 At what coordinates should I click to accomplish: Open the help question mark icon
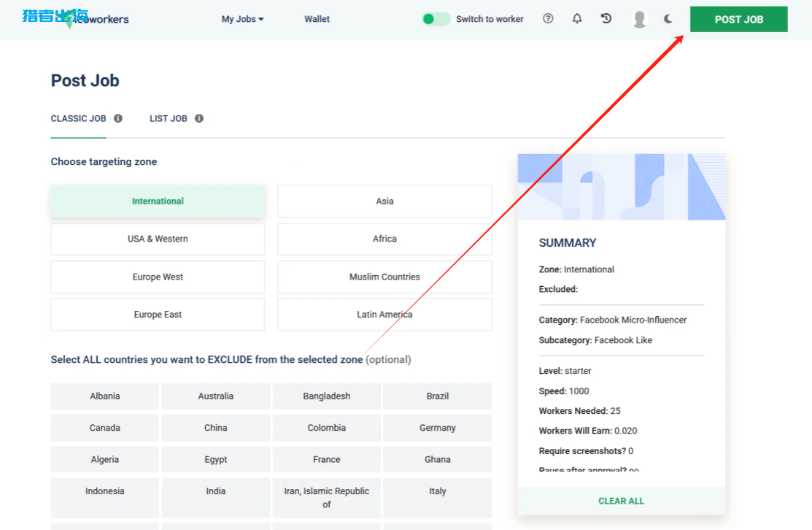[x=548, y=19]
